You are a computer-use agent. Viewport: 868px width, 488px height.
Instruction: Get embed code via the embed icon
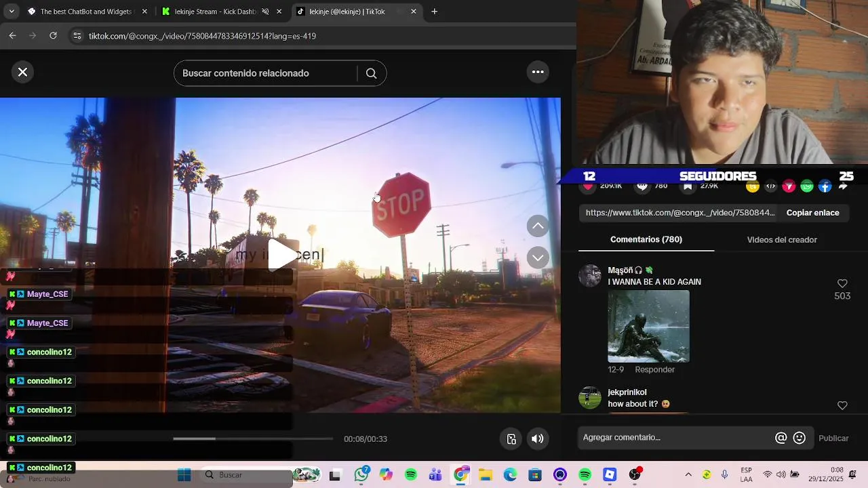click(x=770, y=186)
